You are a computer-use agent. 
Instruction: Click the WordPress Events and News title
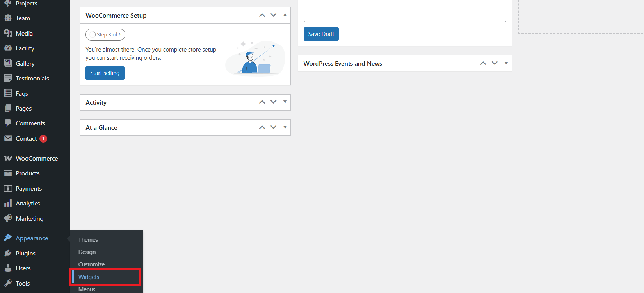[x=343, y=63]
